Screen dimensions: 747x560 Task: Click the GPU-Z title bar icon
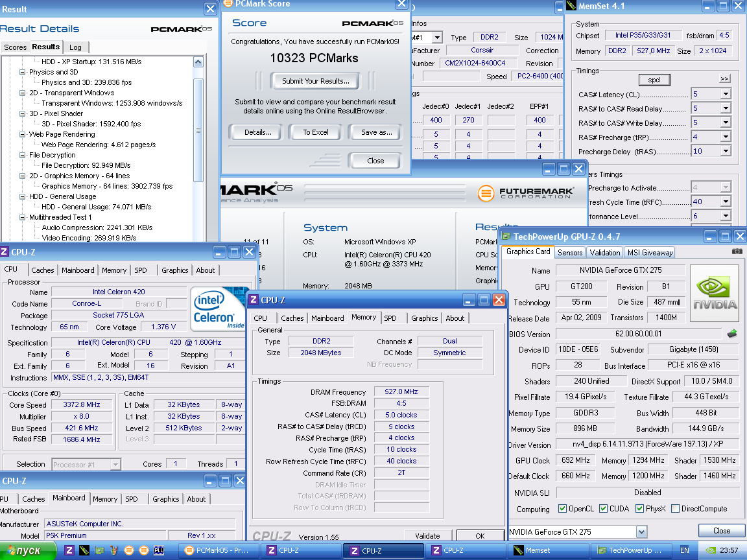coord(506,236)
